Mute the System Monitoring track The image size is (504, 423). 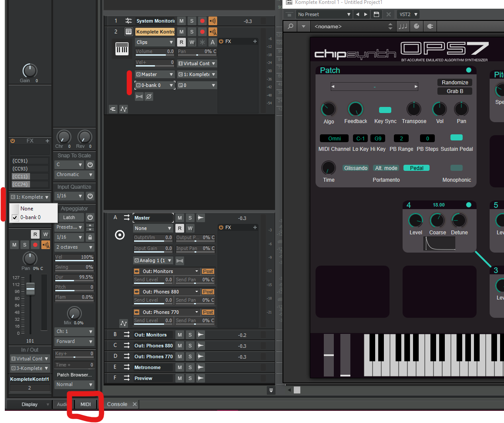tap(181, 21)
